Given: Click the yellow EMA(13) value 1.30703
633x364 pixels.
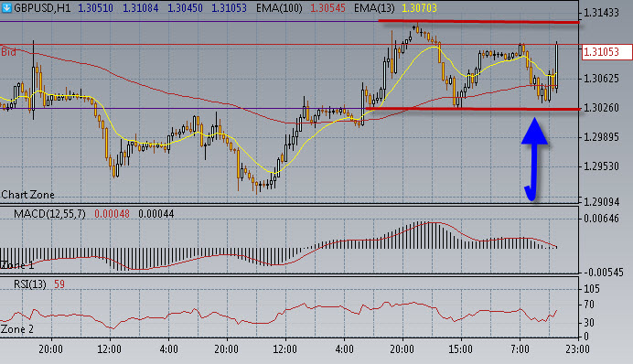Looking at the screenshot, I should (419, 8).
